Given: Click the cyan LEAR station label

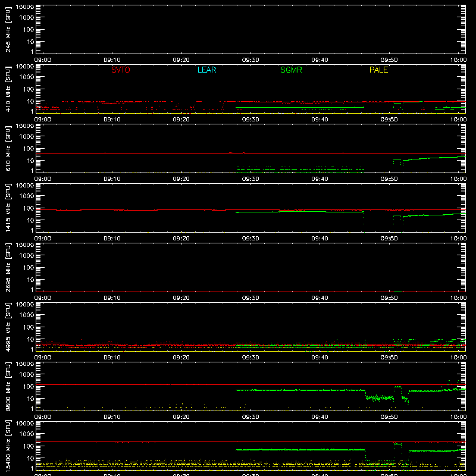Looking at the screenshot, I should coord(206,70).
